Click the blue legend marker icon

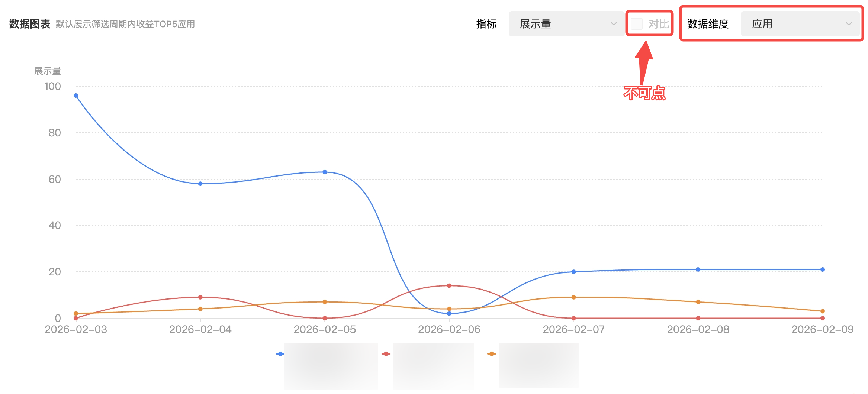click(280, 354)
